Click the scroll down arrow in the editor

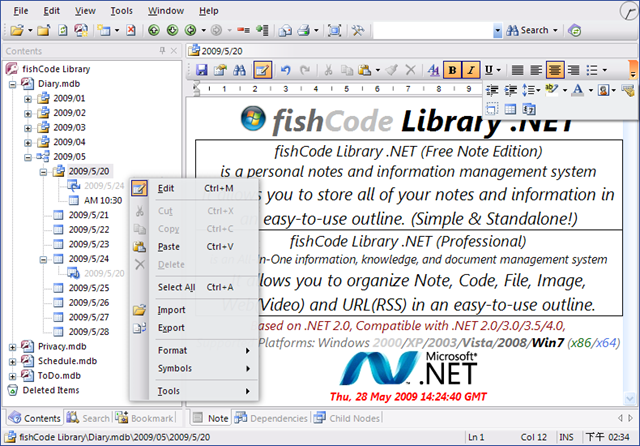(x=630, y=398)
